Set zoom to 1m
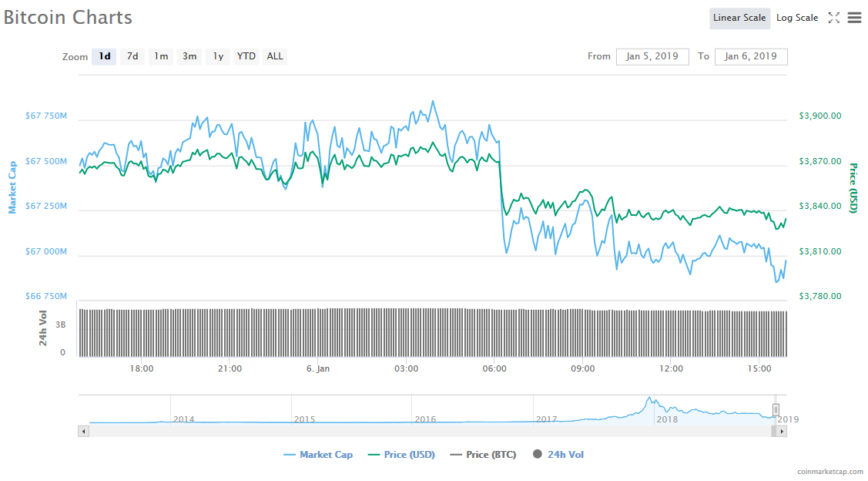868x481 pixels. [161, 56]
